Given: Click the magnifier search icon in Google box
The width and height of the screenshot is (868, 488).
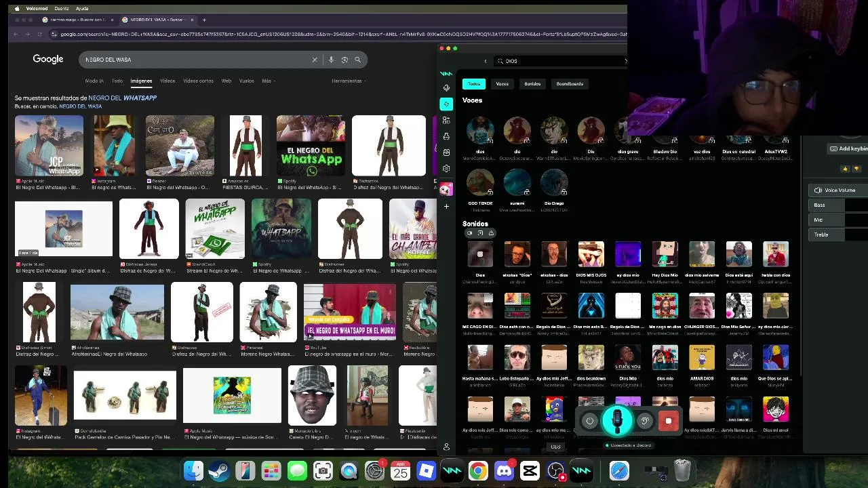Looking at the screenshot, I should (x=357, y=60).
